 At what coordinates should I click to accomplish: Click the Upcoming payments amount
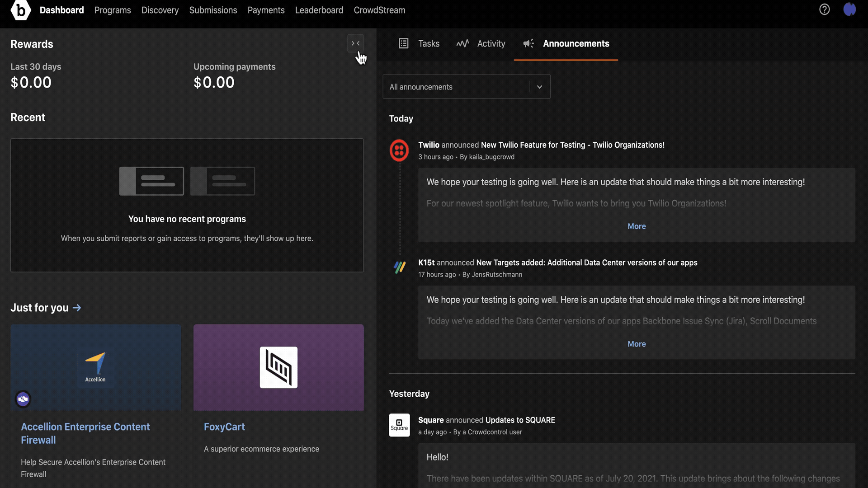[214, 83]
